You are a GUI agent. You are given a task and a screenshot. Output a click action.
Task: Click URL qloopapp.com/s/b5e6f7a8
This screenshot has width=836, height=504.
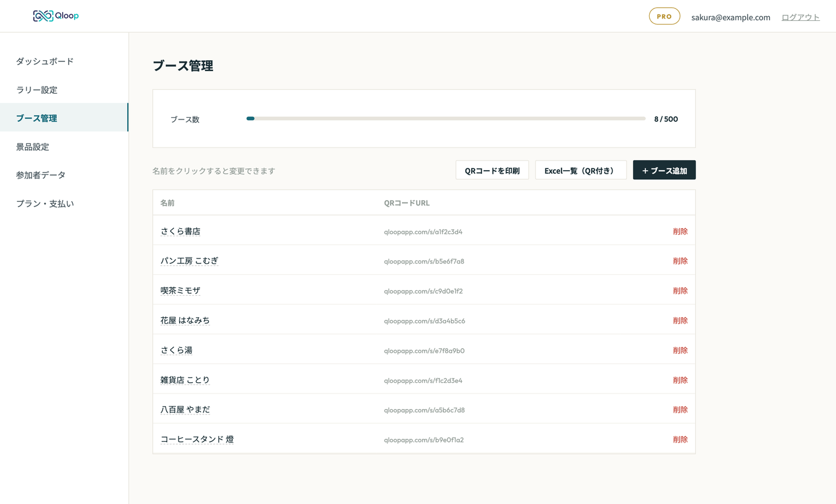click(x=424, y=262)
